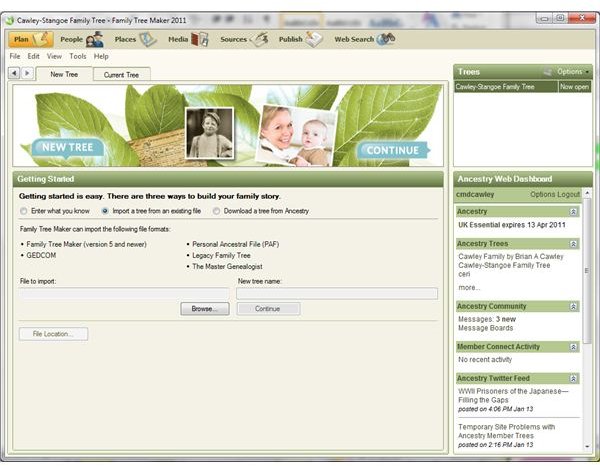Open the Places workspace map icon
Viewport: 600px width, 466px height.
pos(148,39)
